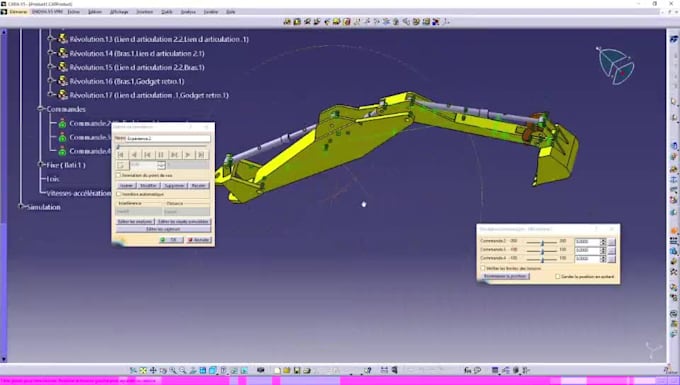680x385 pixels.
Task: Select the Pan view tool
Action: click(153, 370)
